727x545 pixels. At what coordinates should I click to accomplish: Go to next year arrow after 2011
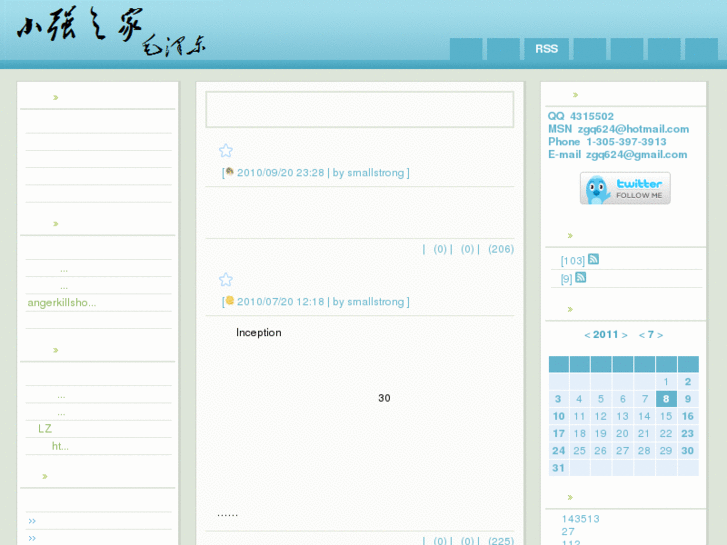point(625,335)
